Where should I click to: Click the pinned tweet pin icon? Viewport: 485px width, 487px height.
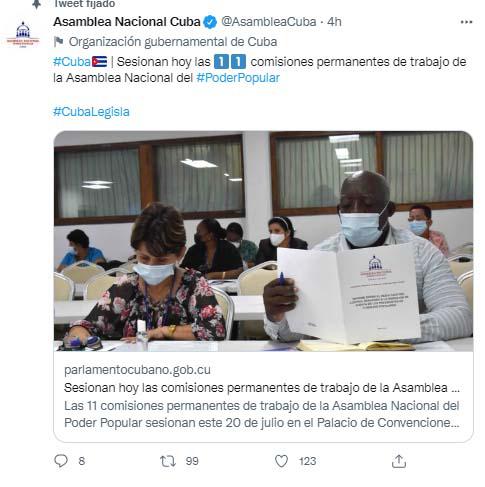[36, 4]
